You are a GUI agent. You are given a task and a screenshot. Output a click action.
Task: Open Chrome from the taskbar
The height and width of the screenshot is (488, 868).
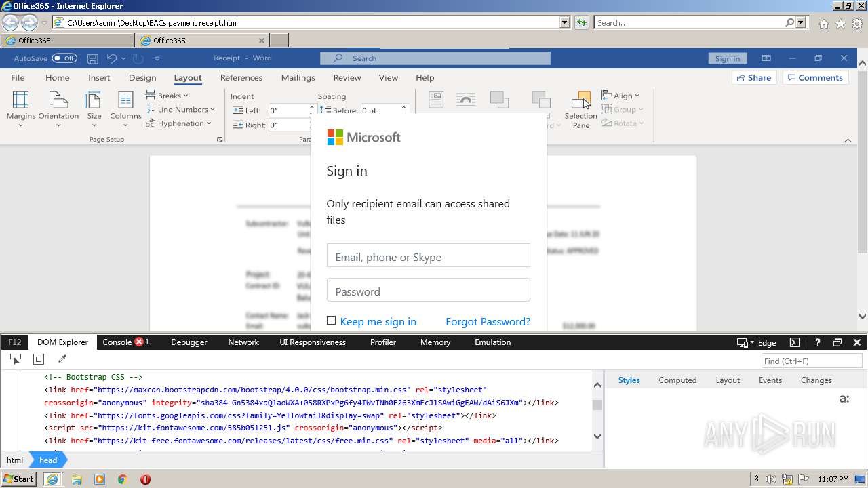(122, 479)
